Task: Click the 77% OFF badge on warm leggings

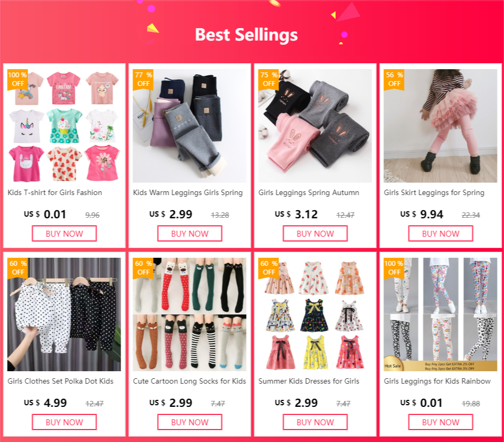Action: [x=143, y=79]
